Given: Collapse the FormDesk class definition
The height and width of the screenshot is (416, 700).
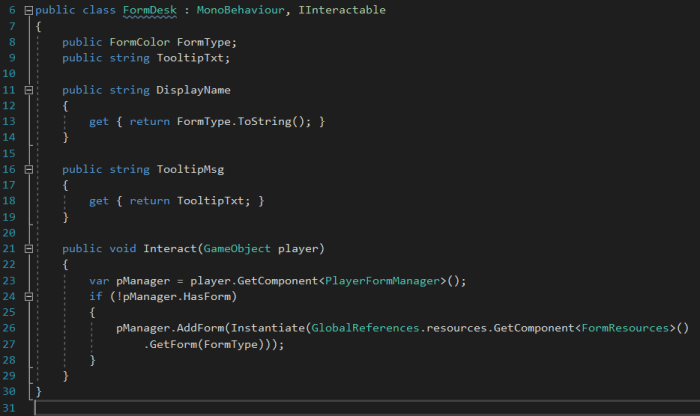Looking at the screenshot, I should pos(29,10).
